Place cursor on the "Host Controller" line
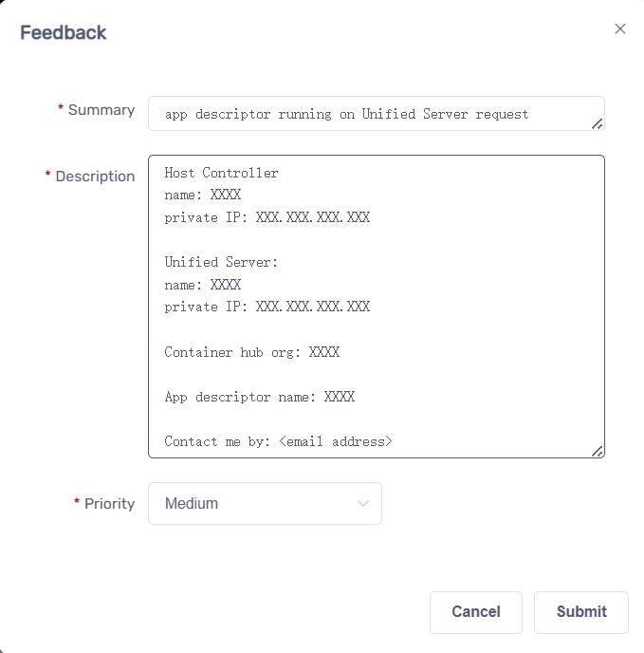Screen dimensions: 644x653 pyautogui.click(x=221, y=173)
